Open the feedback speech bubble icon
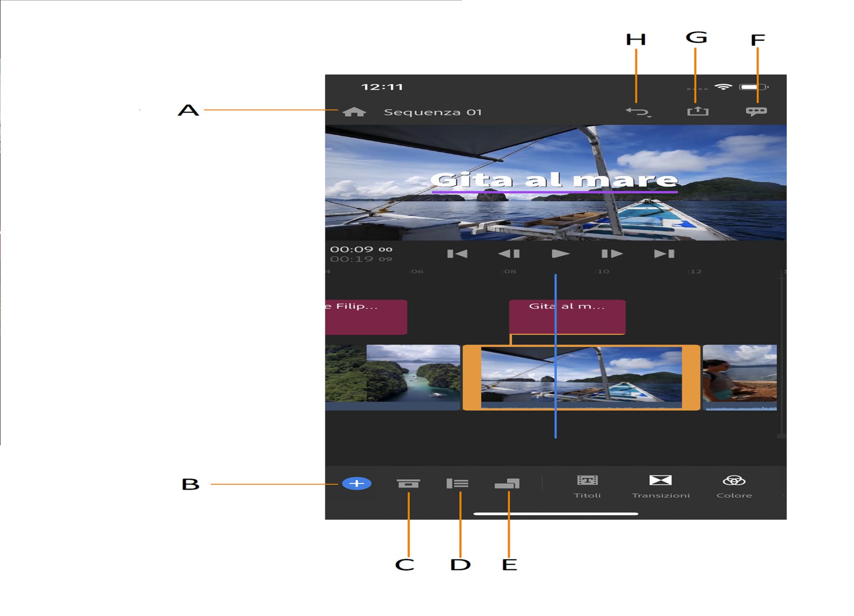Screen dimensions: 854x616 tap(756, 111)
